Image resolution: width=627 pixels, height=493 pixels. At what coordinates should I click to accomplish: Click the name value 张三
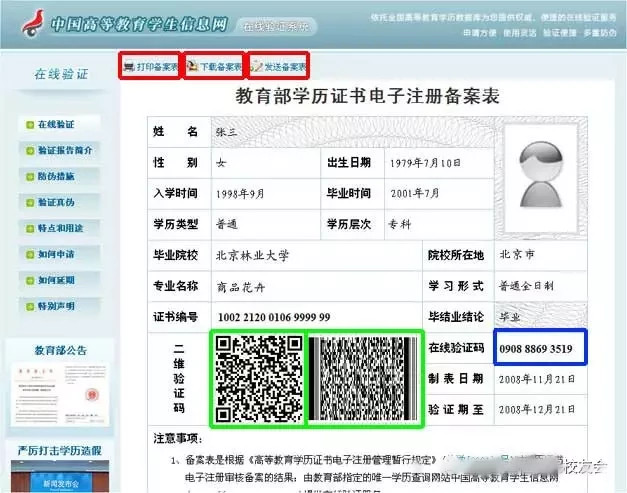[226, 132]
